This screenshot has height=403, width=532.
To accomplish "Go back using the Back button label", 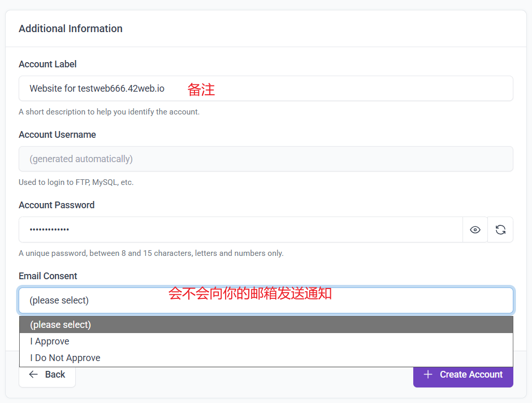I will tap(55, 375).
